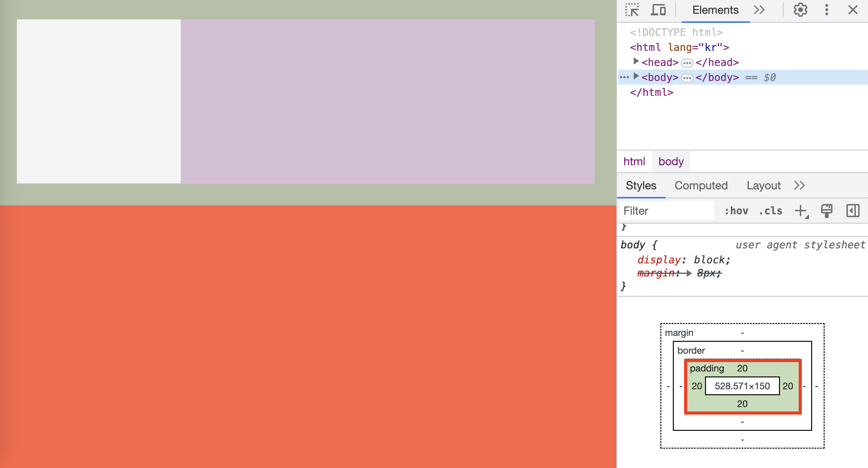This screenshot has height=468, width=868.
Task: Reveal hidden styles tabs with chevron
Action: point(799,186)
